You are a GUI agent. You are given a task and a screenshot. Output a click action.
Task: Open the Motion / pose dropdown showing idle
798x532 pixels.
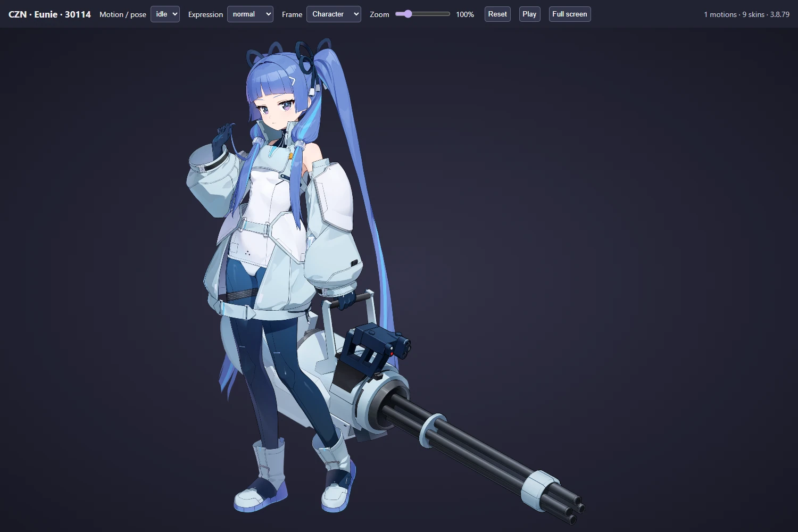click(x=165, y=14)
